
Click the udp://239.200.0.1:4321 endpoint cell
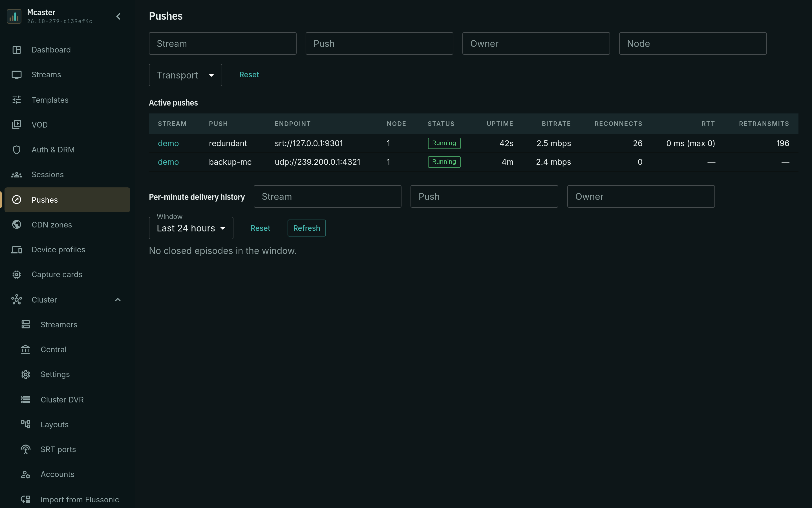tap(317, 162)
